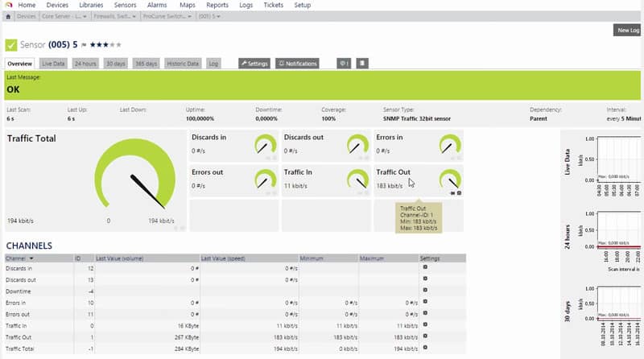Switch to the Live Data tab

pyautogui.click(x=53, y=63)
